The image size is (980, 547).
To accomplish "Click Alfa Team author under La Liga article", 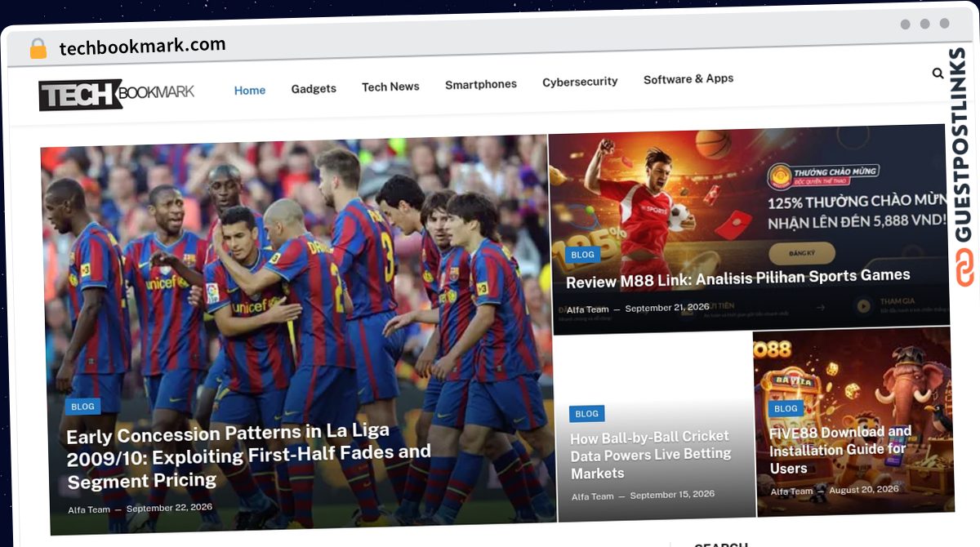I will click(89, 509).
